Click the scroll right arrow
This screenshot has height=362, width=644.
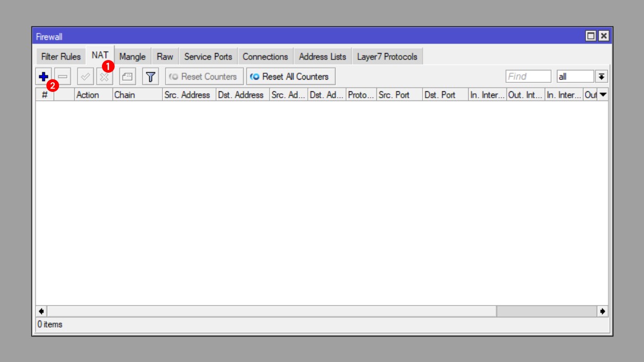[603, 311]
